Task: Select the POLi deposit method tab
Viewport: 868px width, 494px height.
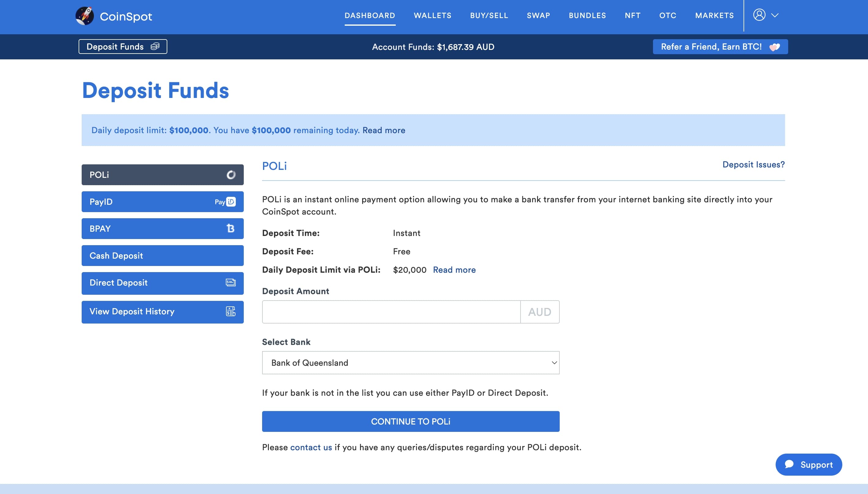Action: (162, 175)
